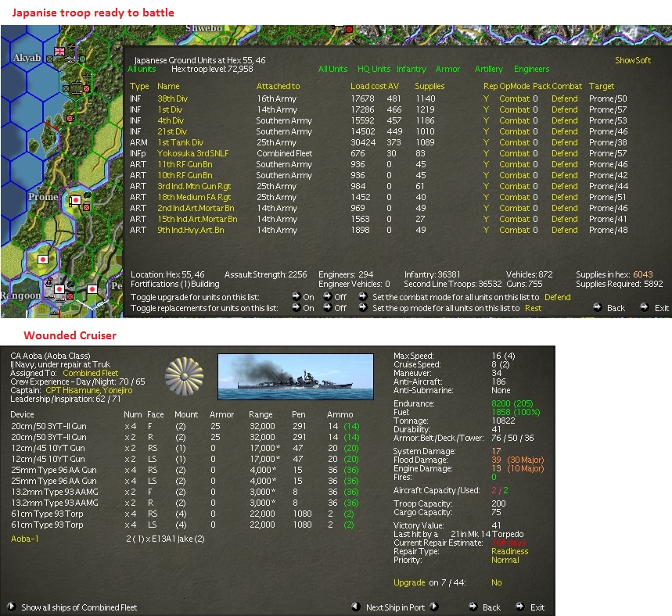This screenshot has width=672, height=616.
Task: Open the 2nd Ind.Art.Mortar Bn unit
Action: point(196,208)
